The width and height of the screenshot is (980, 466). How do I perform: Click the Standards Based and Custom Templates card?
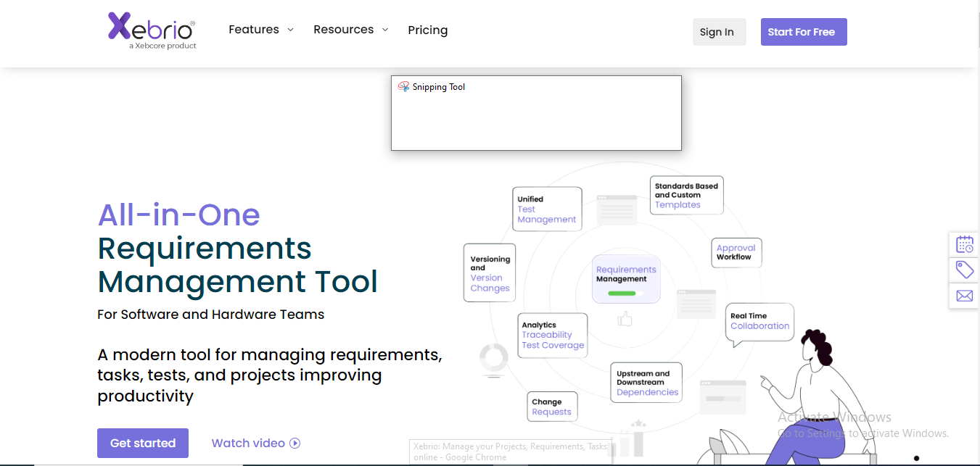tap(686, 196)
